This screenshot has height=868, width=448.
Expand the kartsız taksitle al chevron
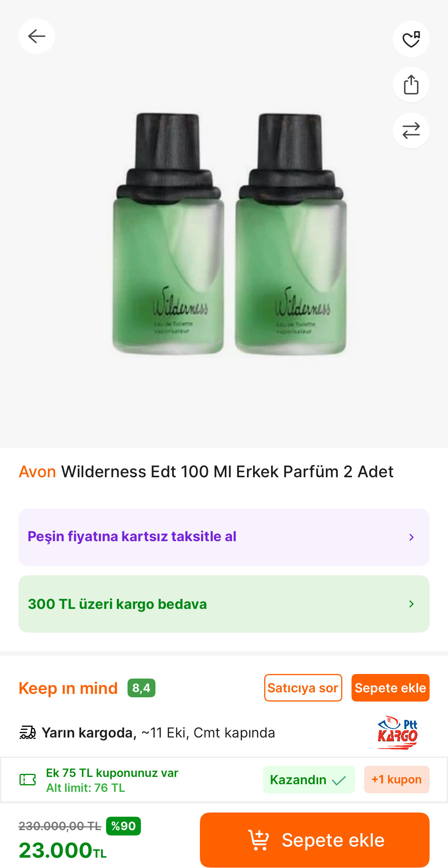pos(412,537)
